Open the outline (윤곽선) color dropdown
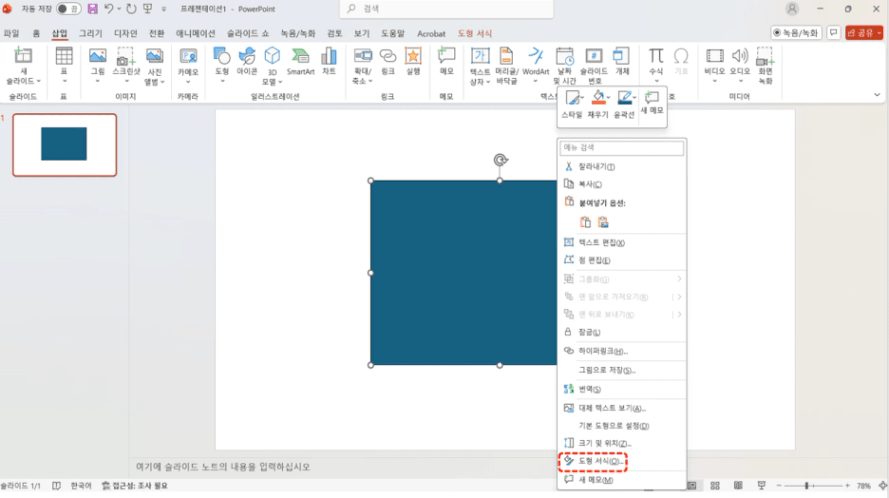889x498 pixels. point(634,98)
